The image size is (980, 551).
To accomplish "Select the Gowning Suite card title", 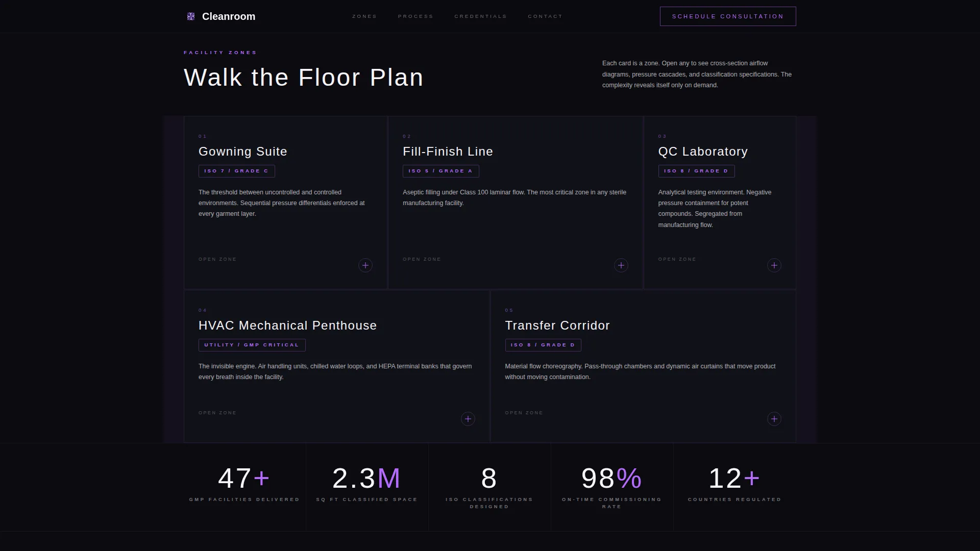I will tap(243, 152).
